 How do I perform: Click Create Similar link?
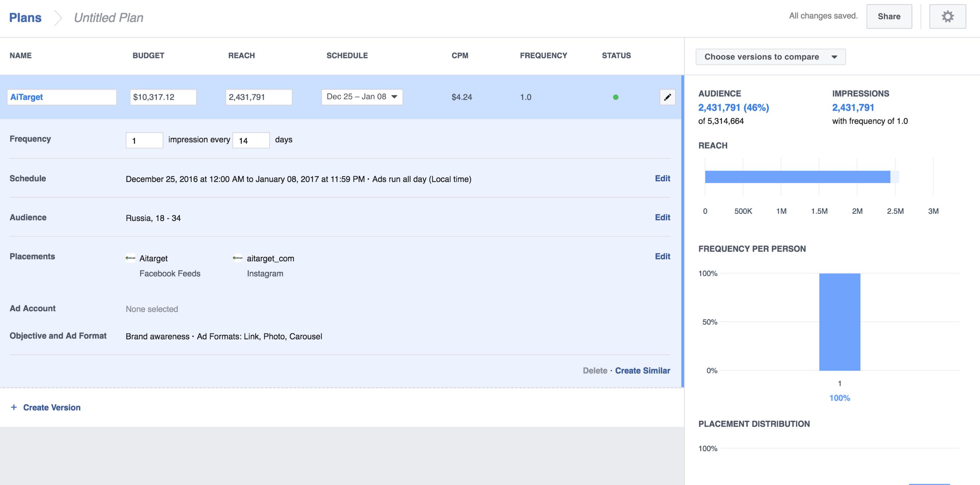(642, 371)
